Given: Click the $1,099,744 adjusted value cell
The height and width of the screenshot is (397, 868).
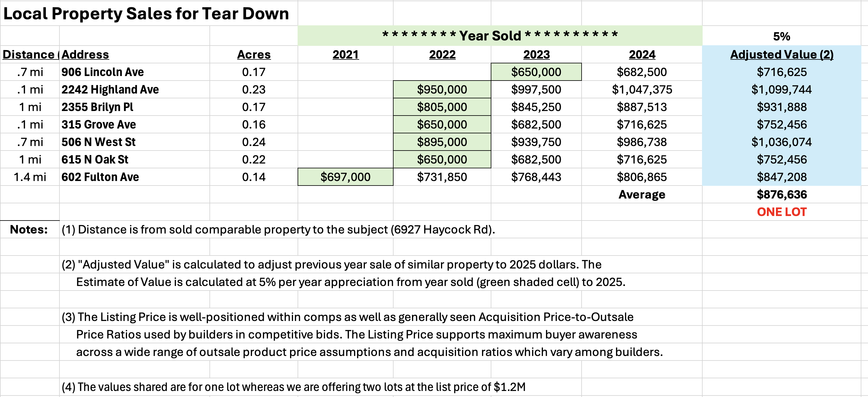Looking at the screenshot, I should click(x=781, y=90).
